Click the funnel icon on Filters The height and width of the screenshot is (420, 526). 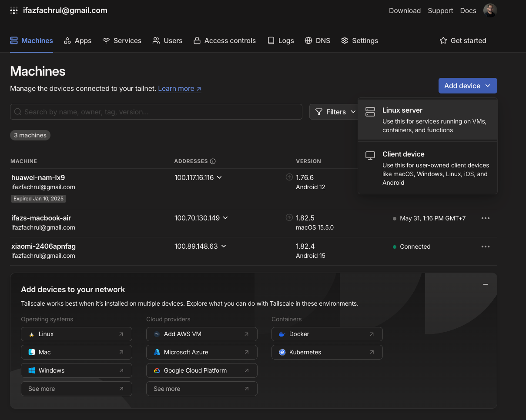[319, 112]
